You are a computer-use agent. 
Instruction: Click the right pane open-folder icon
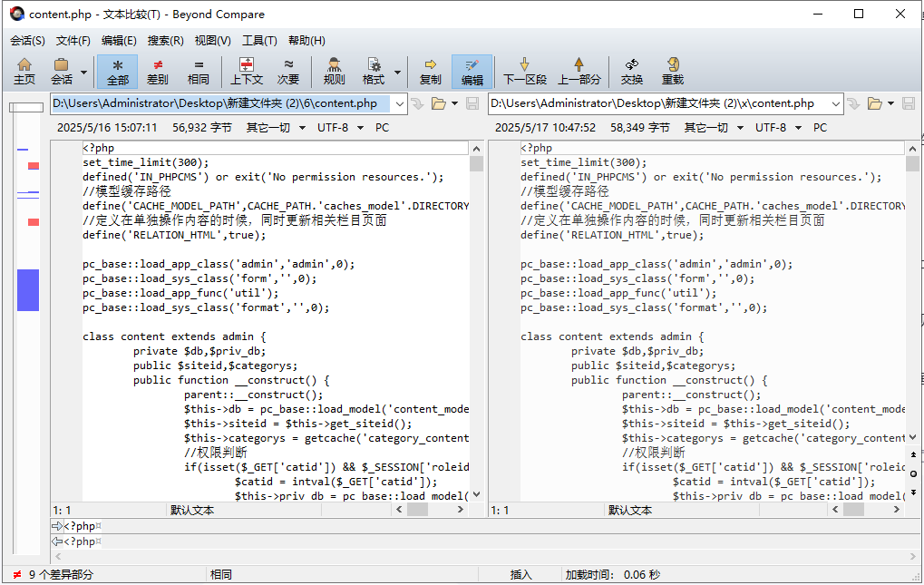pyautogui.click(x=874, y=103)
